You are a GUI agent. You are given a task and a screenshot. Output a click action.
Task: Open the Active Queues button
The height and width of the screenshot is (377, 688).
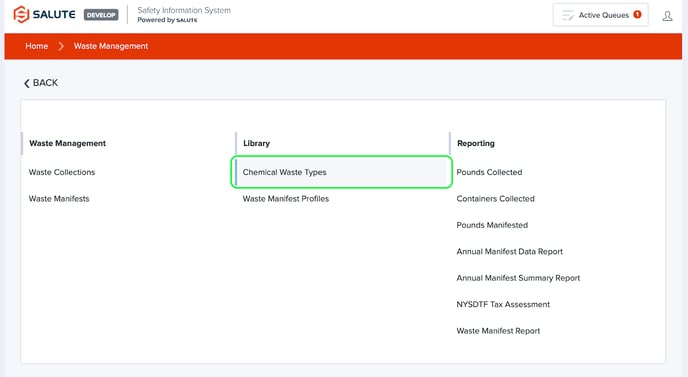(600, 15)
